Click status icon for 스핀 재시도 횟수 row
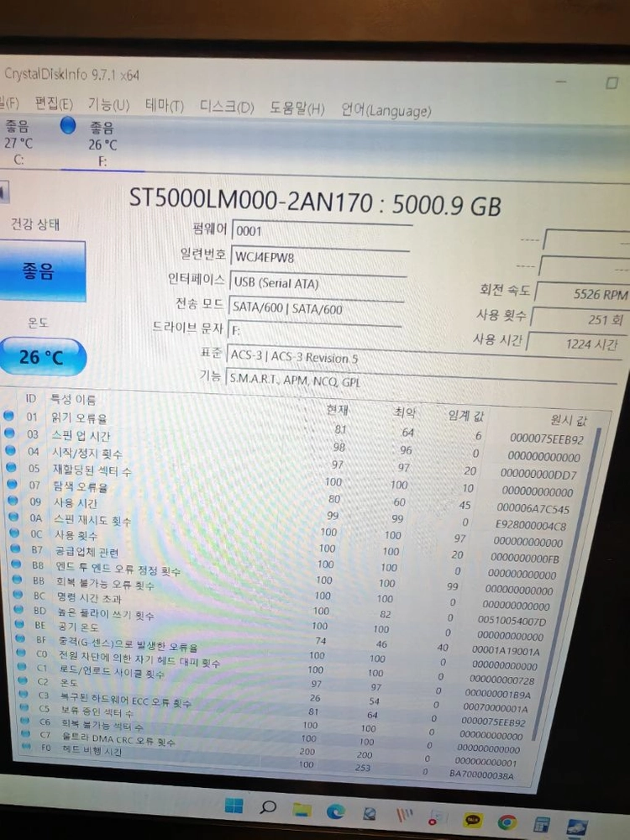Viewport: 630px width, 840px height. coord(14,517)
